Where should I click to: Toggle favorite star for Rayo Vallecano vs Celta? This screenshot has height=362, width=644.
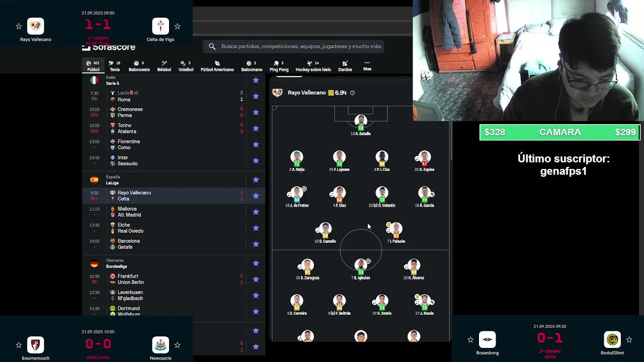(x=256, y=196)
